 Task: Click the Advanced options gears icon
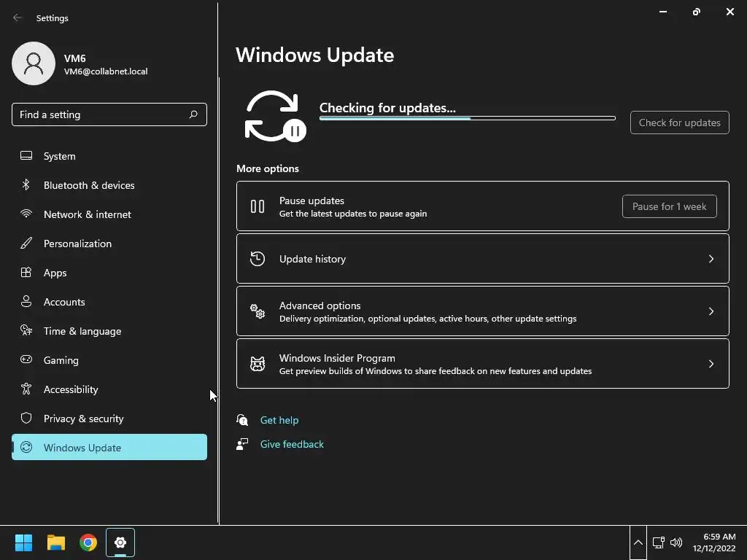(x=258, y=311)
